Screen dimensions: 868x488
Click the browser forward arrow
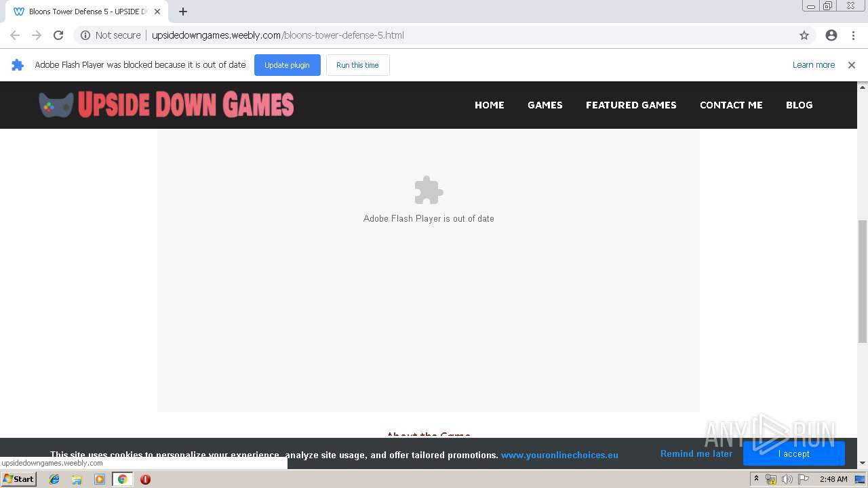point(37,35)
